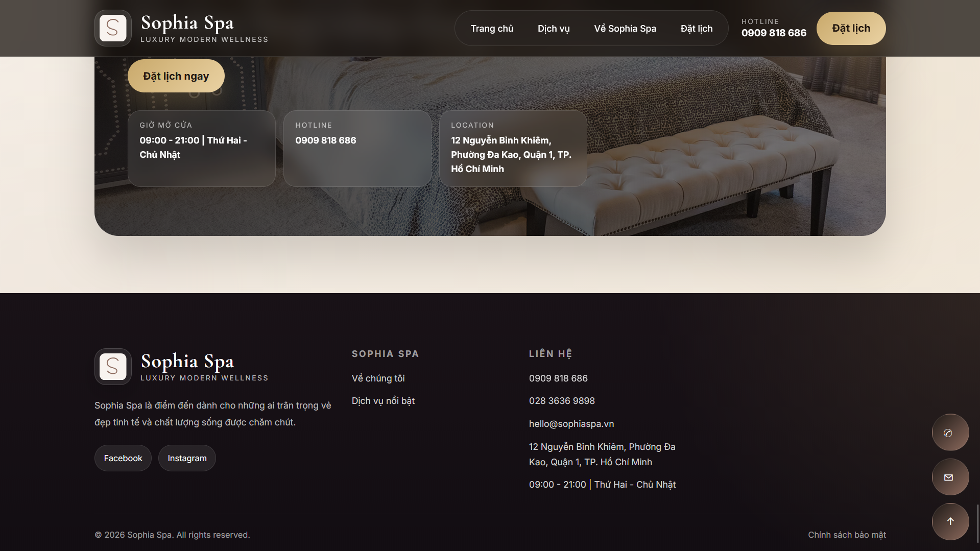The height and width of the screenshot is (551, 980).
Task: Click hotline number 0909 818 686 in header
Action: 774,33
